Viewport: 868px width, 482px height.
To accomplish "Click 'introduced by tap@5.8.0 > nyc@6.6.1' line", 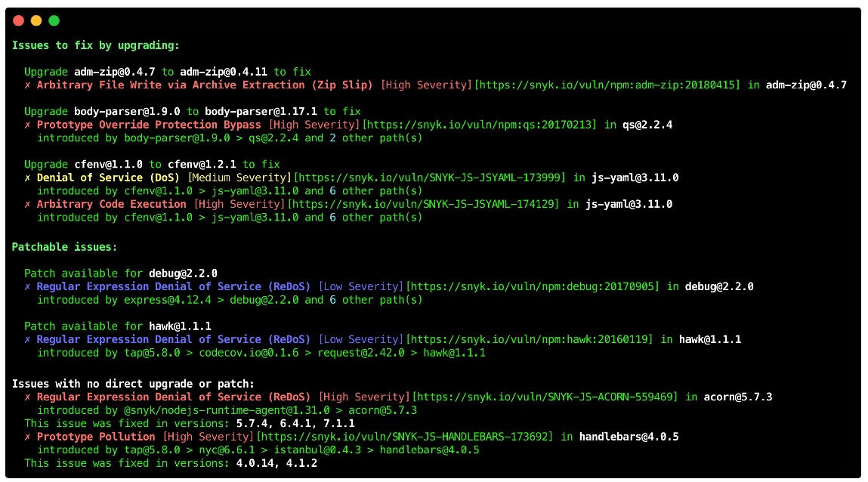I will [258, 450].
